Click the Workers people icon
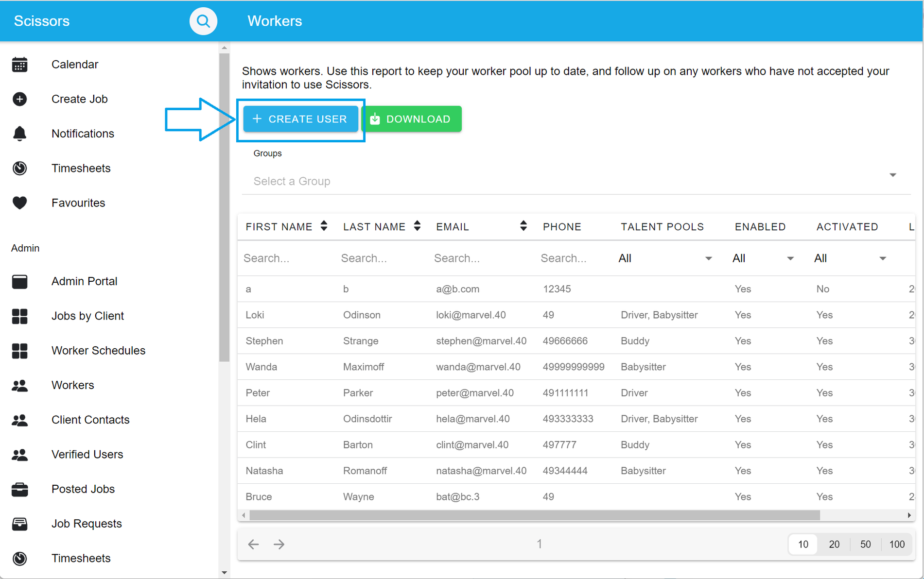Viewport: 924px width, 579px height. [20, 386]
